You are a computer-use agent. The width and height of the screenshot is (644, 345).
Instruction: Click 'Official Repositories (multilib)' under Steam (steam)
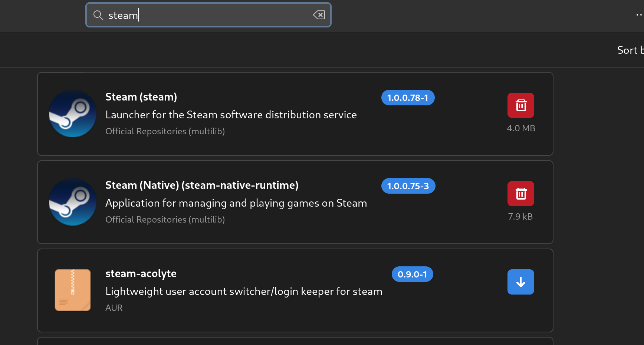(165, 131)
